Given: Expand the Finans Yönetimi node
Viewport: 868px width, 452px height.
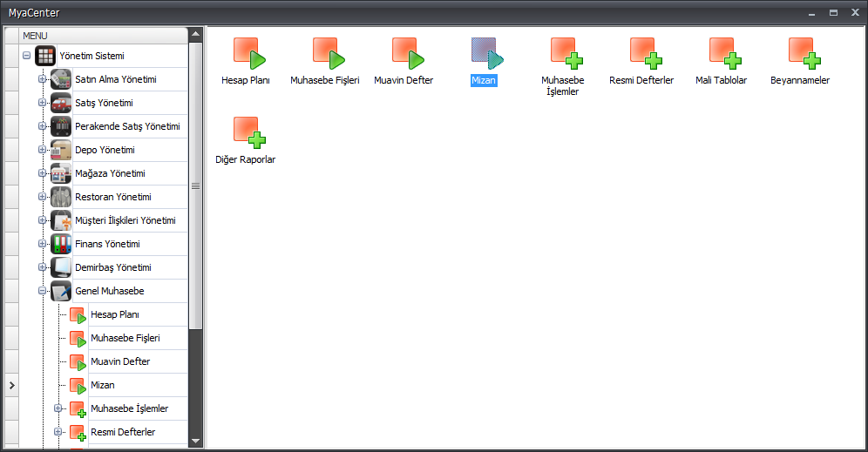Looking at the screenshot, I should click(42, 244).
